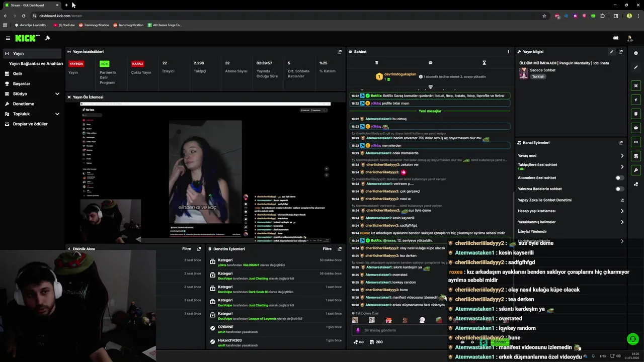
Task: Select Yayın in the left sidebar
Action: (31, 54)
